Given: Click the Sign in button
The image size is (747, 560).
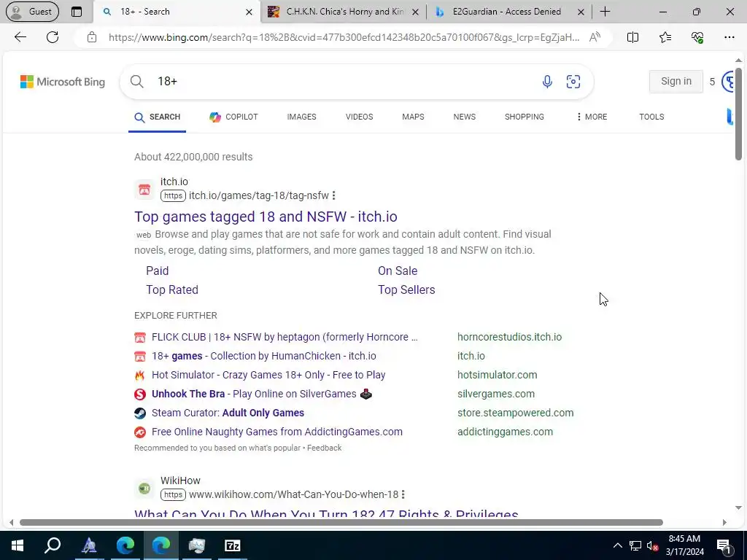Looking at the screenshot, I should click(x=676, y=82).
